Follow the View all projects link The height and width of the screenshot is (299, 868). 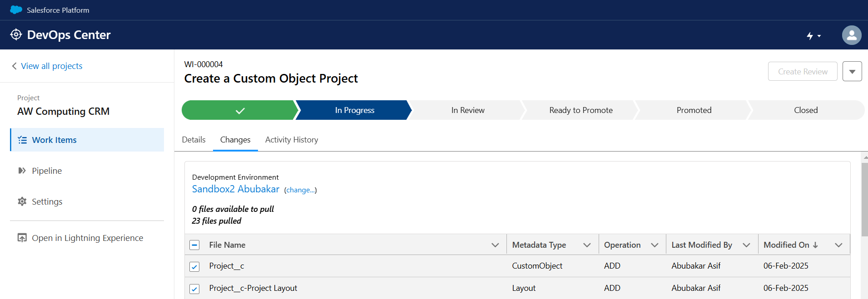52,66
